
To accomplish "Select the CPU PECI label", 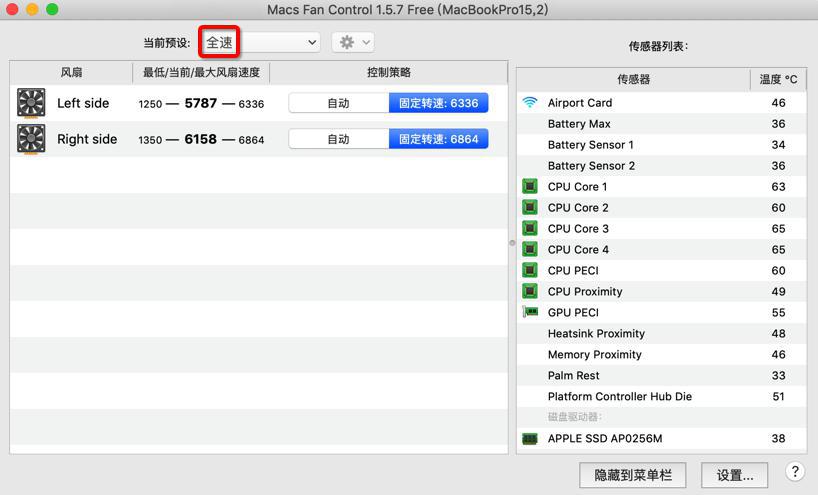I will click(573, 271).
